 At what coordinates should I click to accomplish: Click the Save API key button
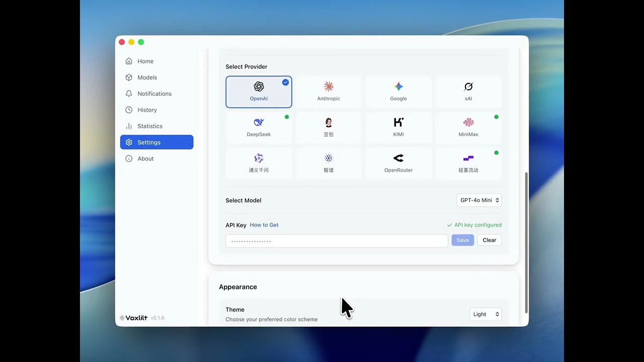(462, 240)
